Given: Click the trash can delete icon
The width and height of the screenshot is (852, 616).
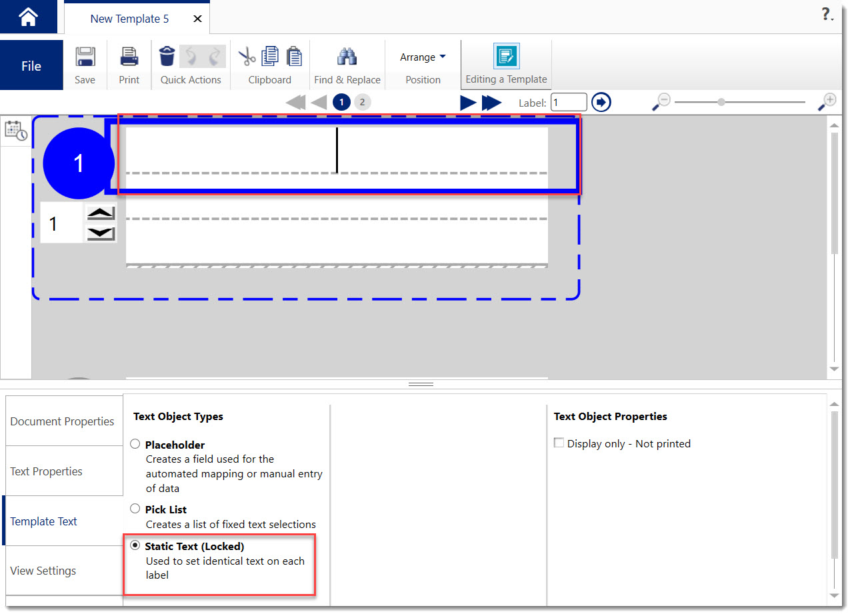Looking at the screenshot, I should pyautogui.click(x=167, y=57).
